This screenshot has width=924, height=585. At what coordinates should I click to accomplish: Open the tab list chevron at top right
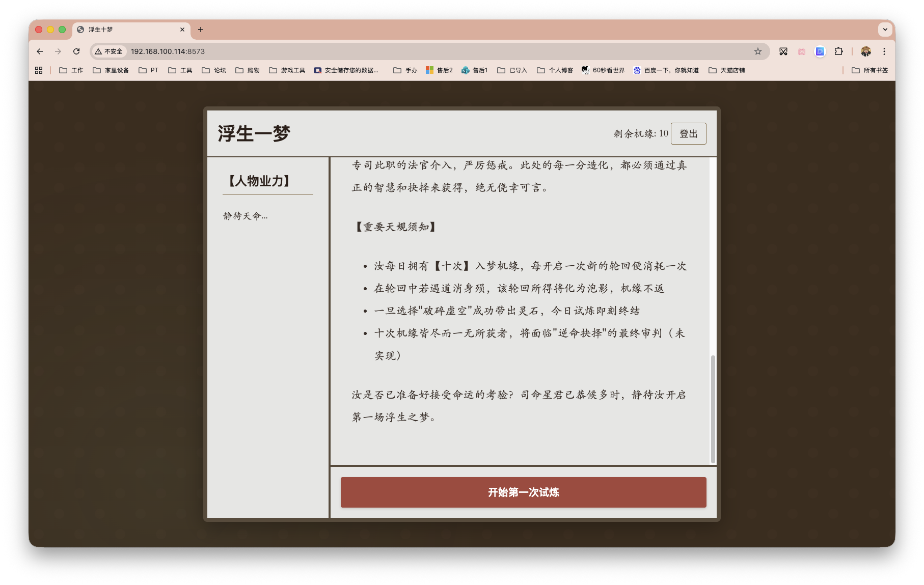885,30
